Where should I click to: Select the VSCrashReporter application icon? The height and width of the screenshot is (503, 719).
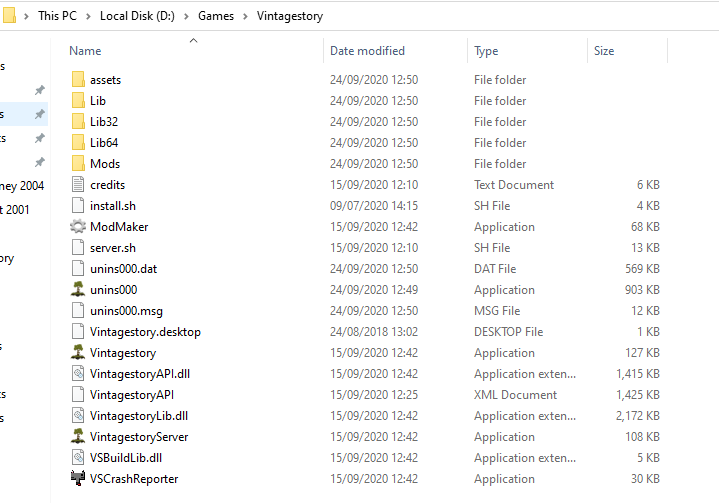(x=79, y=479)
